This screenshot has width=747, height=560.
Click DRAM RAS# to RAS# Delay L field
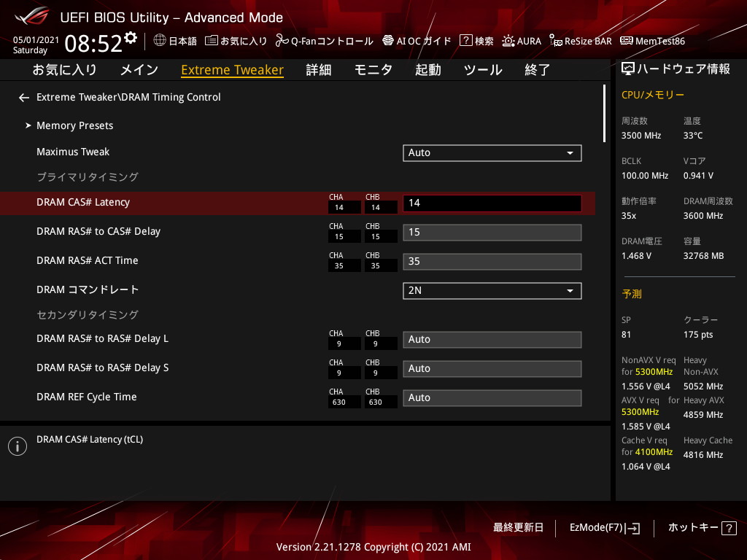pos(492,340)
